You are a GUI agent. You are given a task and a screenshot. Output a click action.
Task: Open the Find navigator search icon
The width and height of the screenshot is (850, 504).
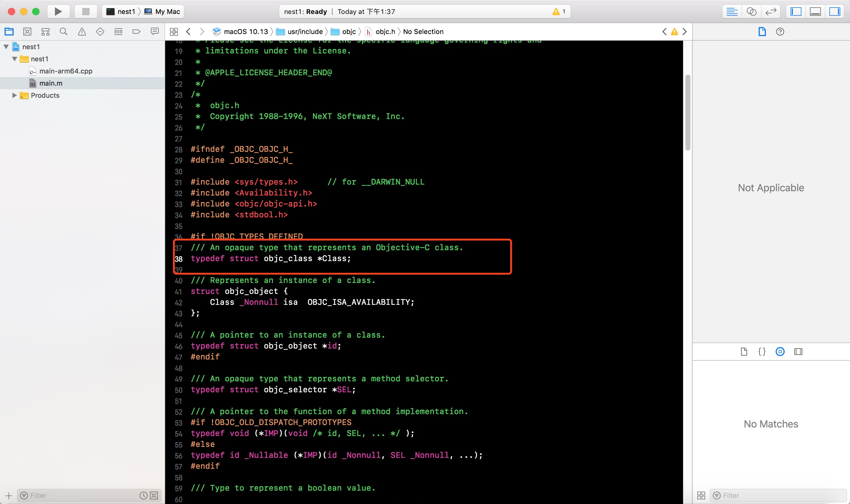(63, 32)
